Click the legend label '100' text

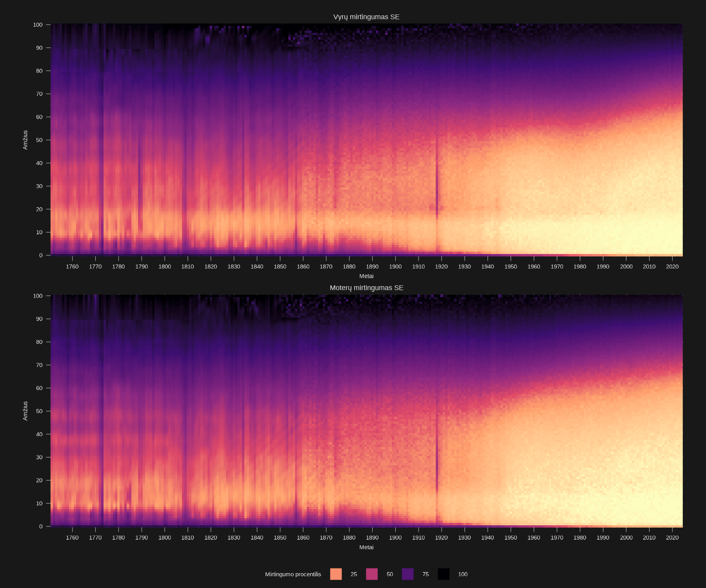coord(462,574)
